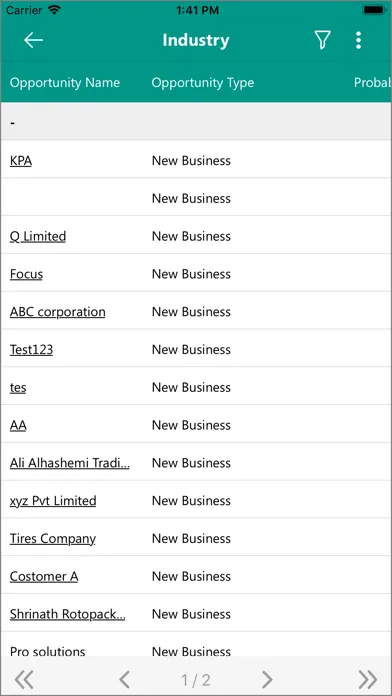Screen dimensions: 392x696
Task: Open ABC corporation opportunity
Action: (x=58, y=312)
